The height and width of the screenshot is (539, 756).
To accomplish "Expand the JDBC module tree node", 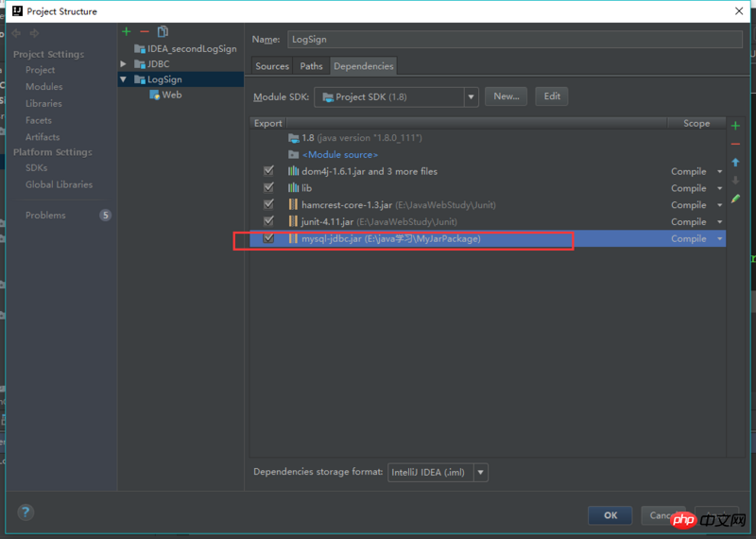I will [124, 63].
